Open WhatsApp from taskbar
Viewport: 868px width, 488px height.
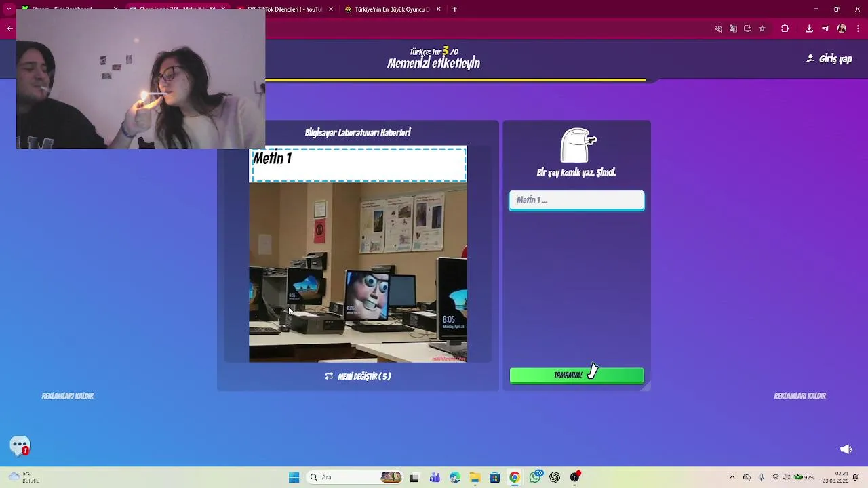click(x=535, y=477)
